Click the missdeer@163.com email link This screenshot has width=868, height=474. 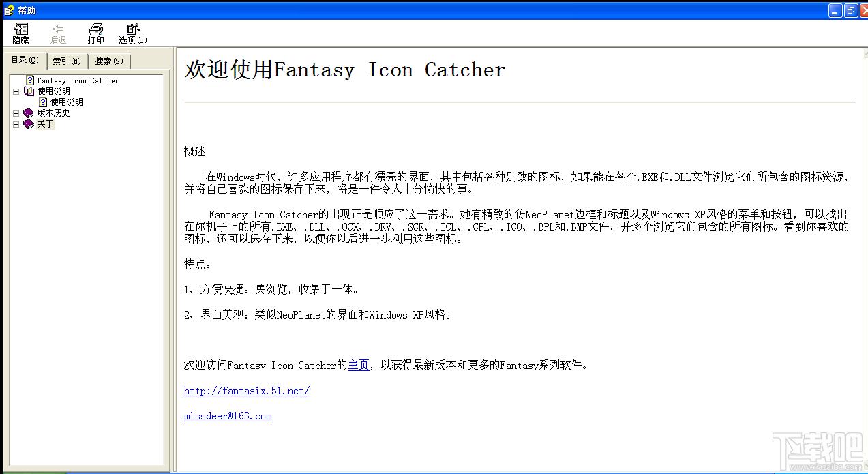(x=227, y=416)
